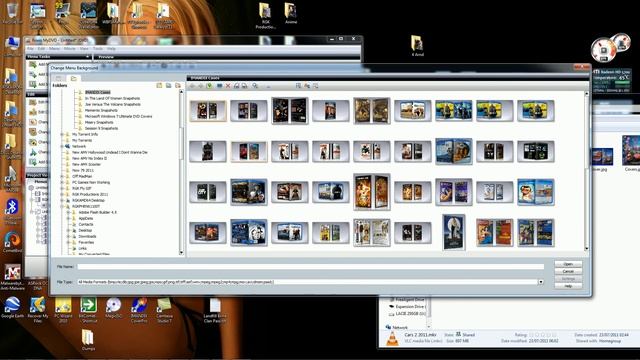640x360 pixels.
Task: Select the Downloads folder in the tree
Action: click(x=87, y=236)
